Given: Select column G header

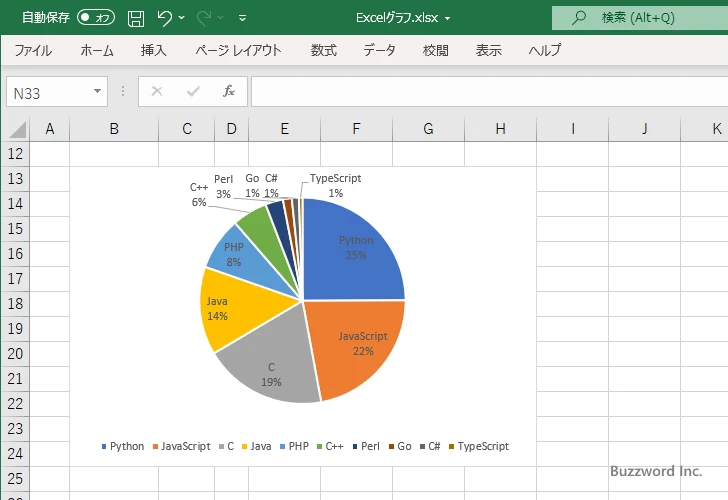Looking at the screenshot, I should (429, 129).
